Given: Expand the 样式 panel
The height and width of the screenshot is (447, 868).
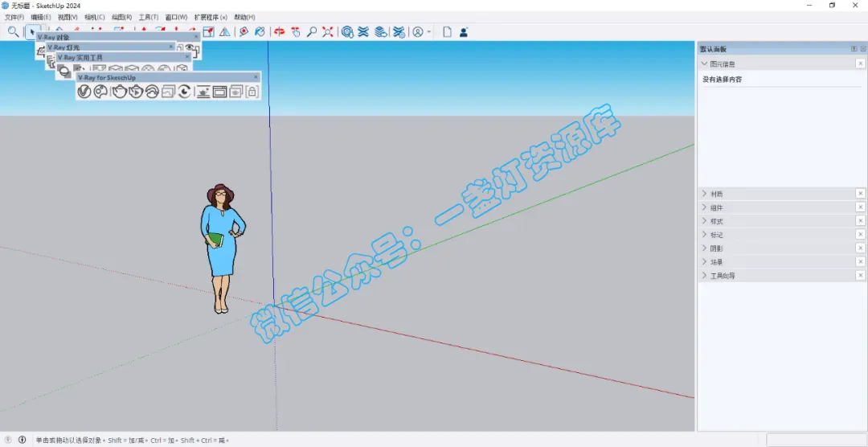Looking at the screenshot, I should 704,220.
